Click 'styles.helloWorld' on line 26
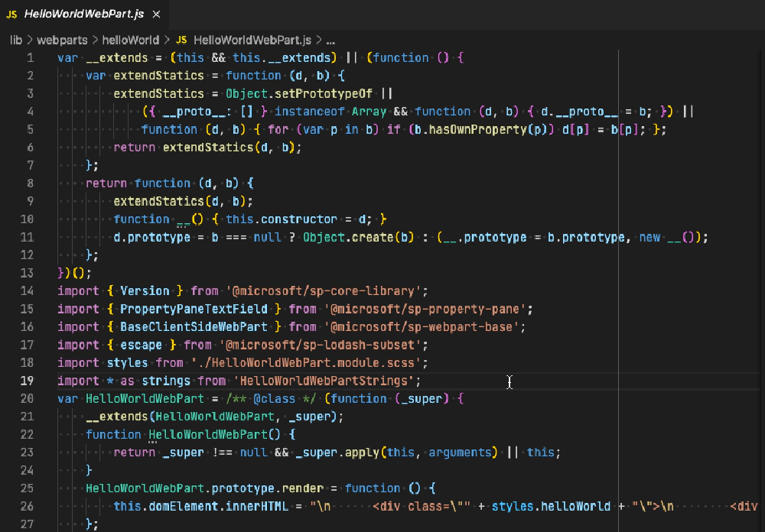This screenshot has width=765, height=532. tap(551, 506)
